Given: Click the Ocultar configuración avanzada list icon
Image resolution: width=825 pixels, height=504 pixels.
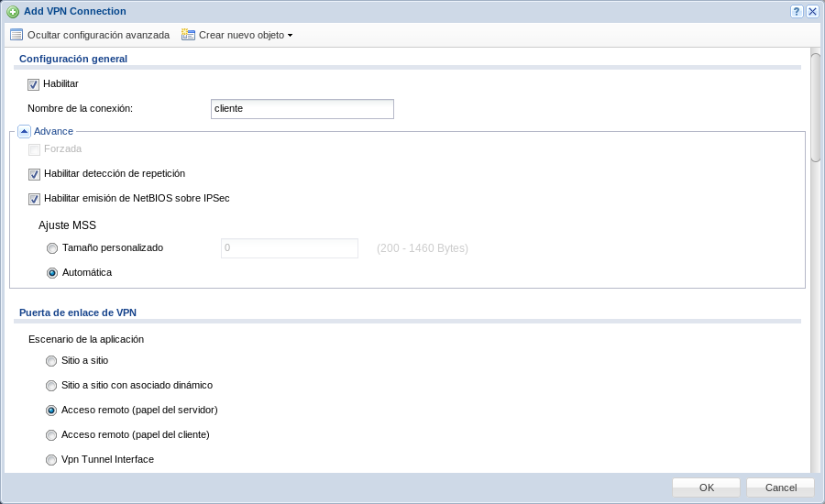Looking at the screenshot, I should [x=16, y=35].
